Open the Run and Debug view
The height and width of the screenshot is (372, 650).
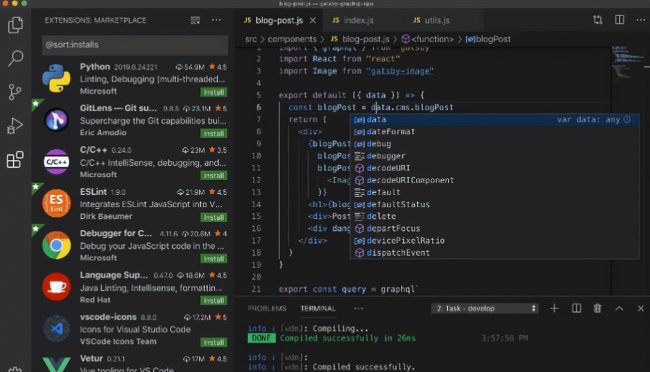15,126
